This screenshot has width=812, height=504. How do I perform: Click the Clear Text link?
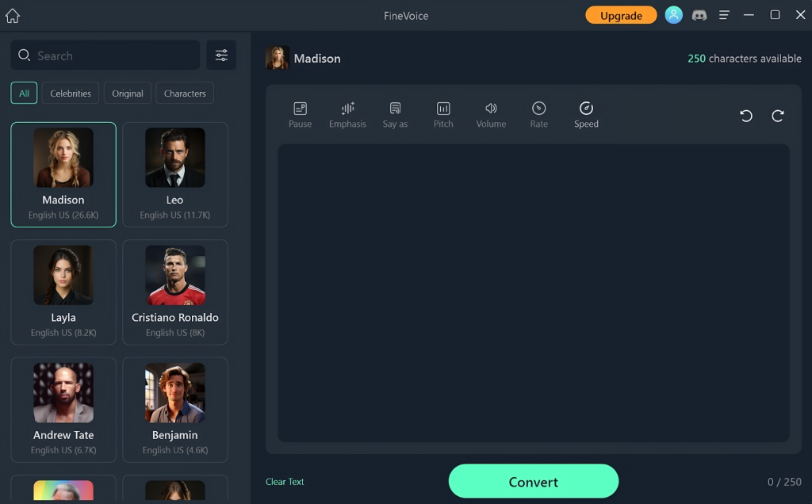285,481
